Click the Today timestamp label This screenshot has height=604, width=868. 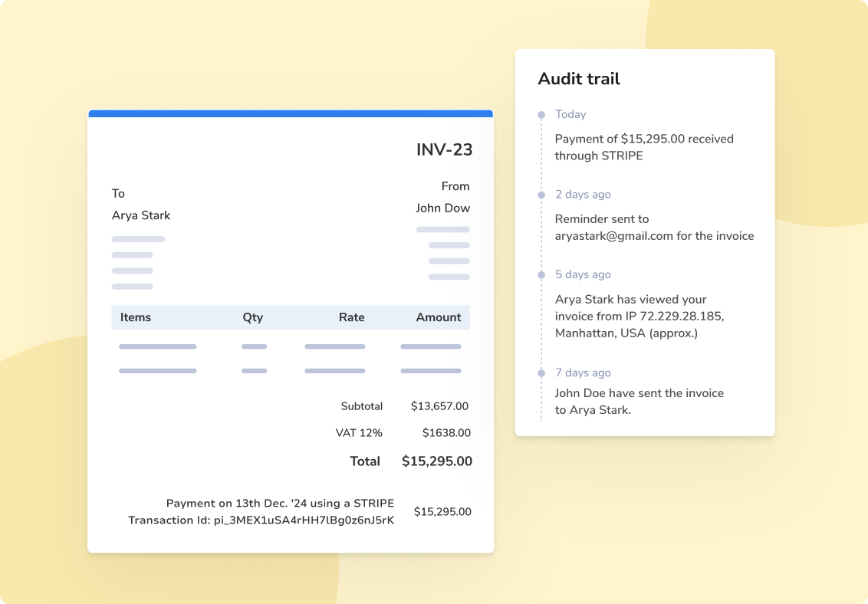click(570, 114)
